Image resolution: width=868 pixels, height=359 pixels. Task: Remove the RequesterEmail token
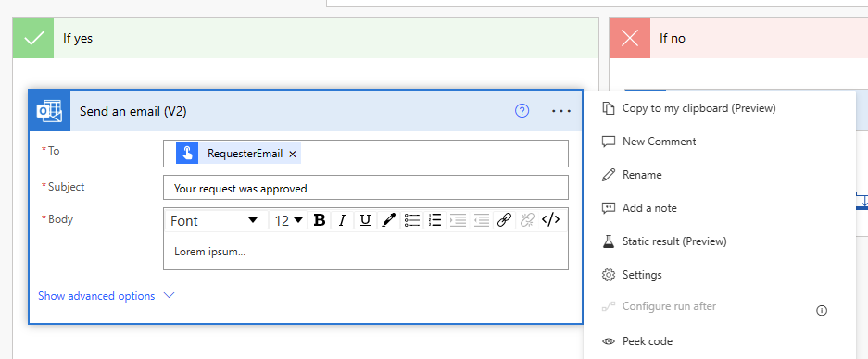(293, 154)
